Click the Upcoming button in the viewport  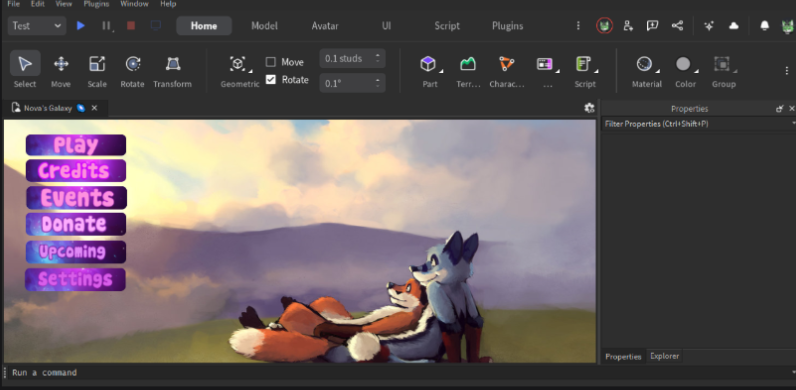click(76, 252)
